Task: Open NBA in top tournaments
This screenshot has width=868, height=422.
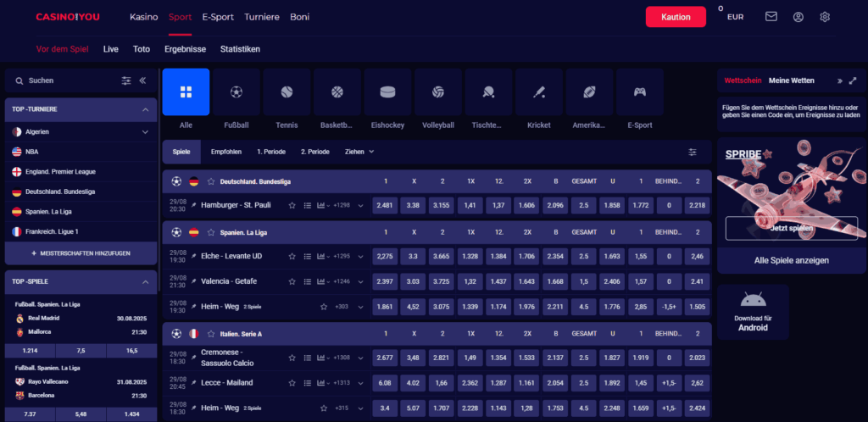Action: point(81,152)
